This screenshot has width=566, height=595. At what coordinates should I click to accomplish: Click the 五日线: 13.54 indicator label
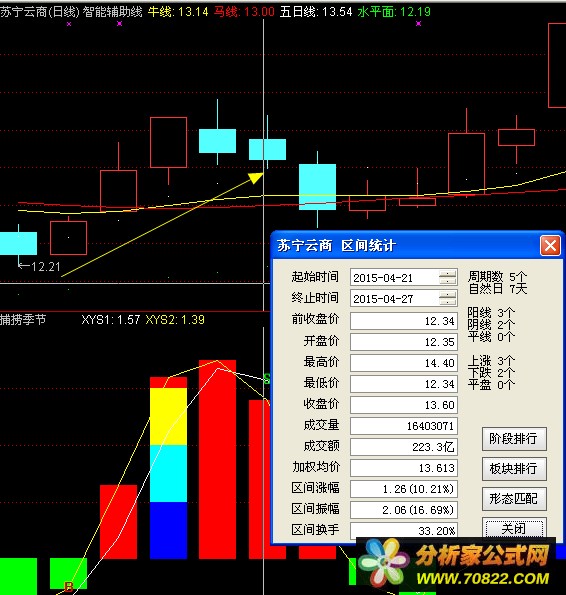(316, 12)
